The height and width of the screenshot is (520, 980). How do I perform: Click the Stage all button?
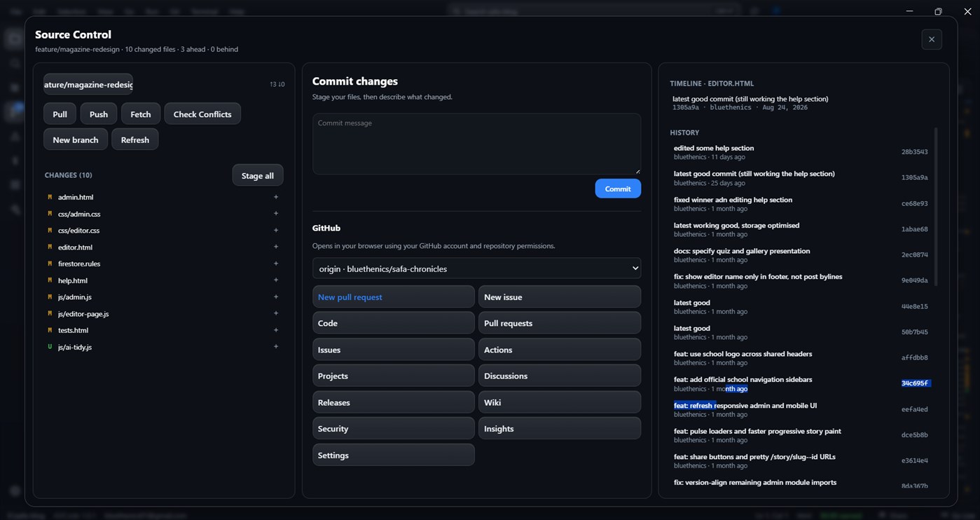tap(258, 175)
